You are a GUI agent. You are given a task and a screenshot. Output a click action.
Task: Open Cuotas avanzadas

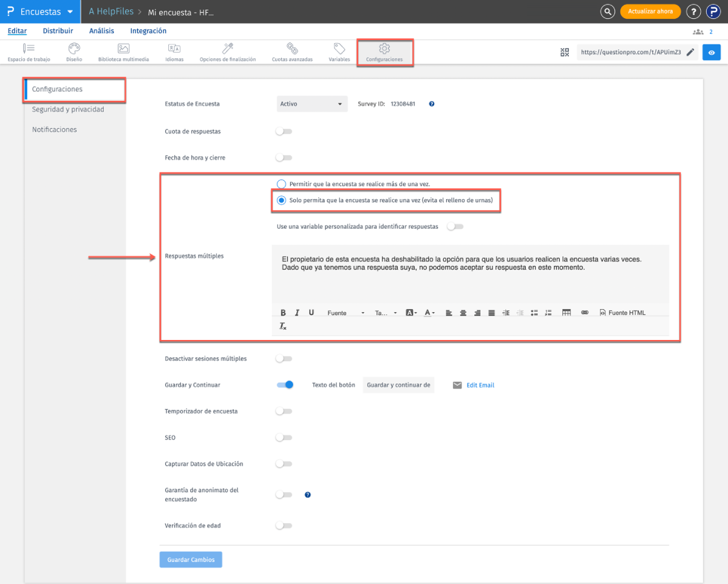coord(292,52)
